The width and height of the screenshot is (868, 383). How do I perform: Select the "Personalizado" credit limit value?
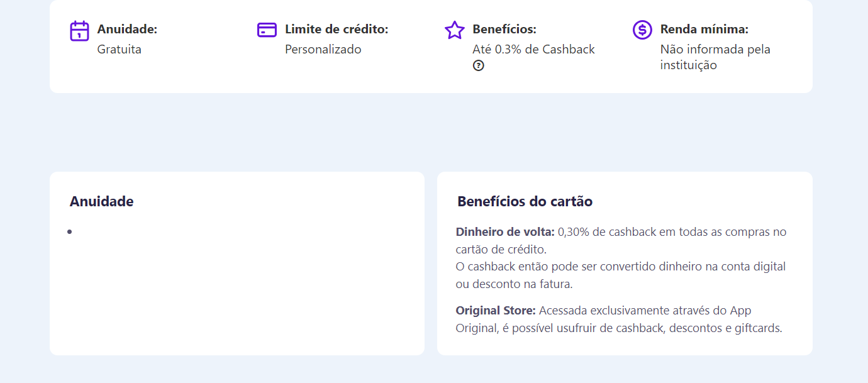pos(323,49)
